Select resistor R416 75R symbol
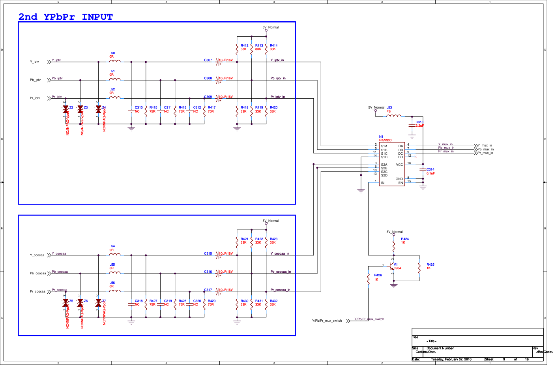This screenshot has width=554, height=392. 175,111
